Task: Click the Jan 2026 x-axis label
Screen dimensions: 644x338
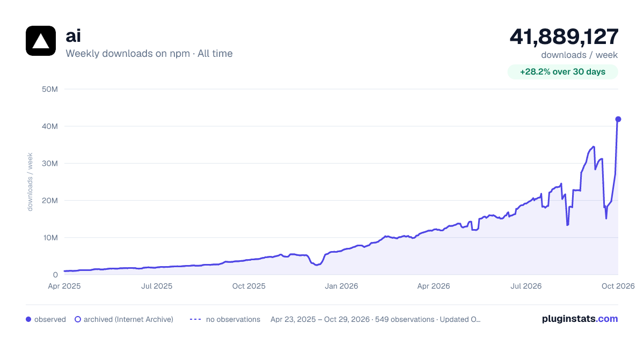Action: [x=341, y=286]
